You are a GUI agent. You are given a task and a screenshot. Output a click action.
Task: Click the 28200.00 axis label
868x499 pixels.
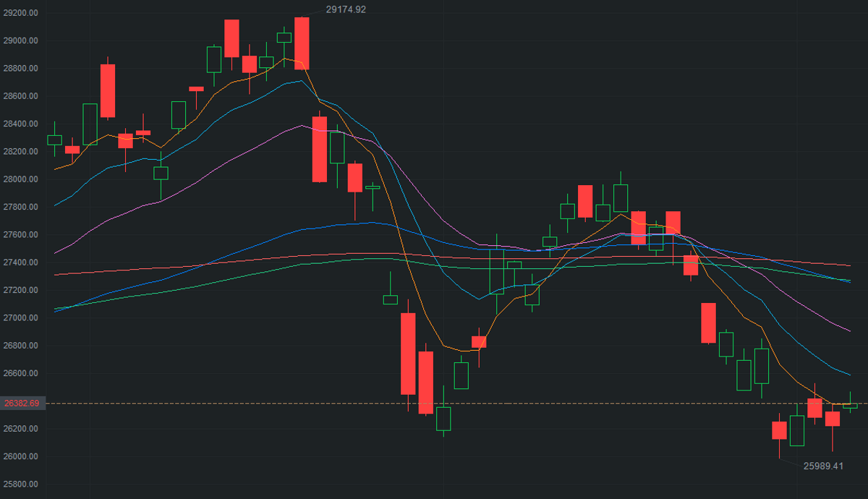tap(20, 152)
